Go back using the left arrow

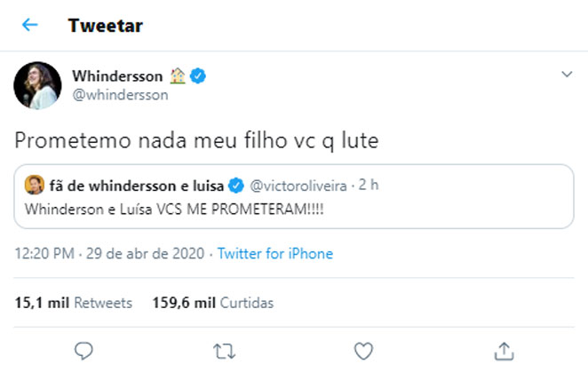[x=30, y=25]
